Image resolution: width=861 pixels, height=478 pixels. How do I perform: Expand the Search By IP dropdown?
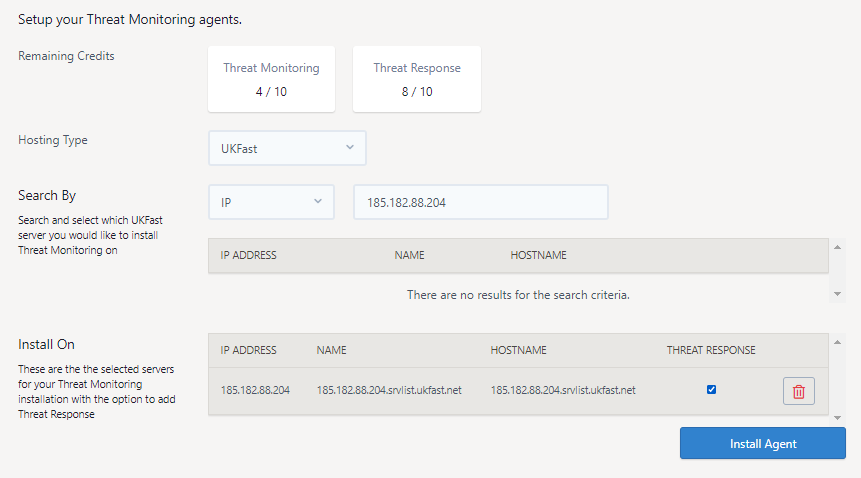pyautogui.click(x=271, y=202)
